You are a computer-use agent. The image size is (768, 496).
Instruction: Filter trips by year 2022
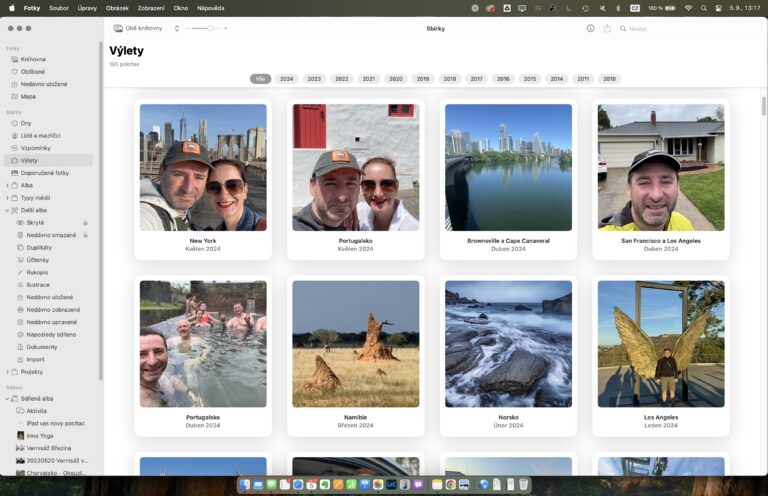pyautogui.click(x=341, y=79)
